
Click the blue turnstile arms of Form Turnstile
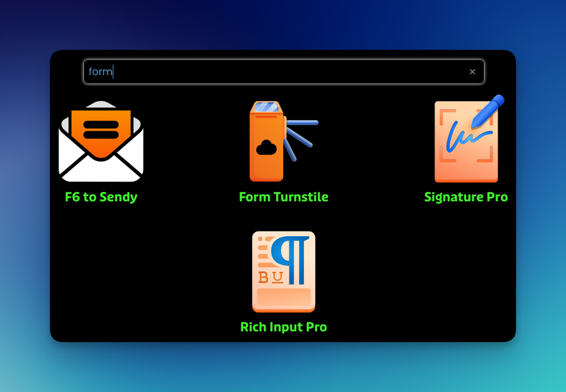point(302,136)
